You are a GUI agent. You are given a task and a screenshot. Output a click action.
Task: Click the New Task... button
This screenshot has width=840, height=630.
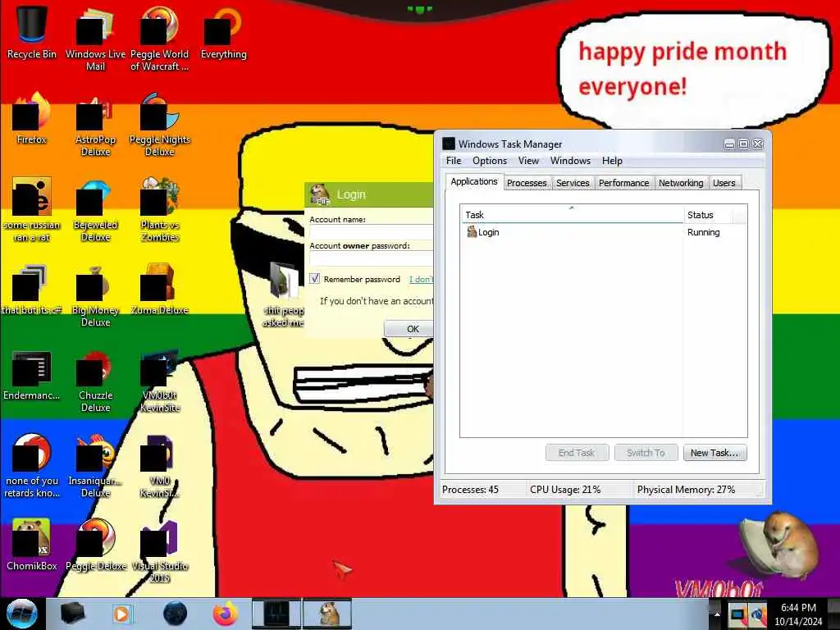pyautogui.click(x=714, y=453)
